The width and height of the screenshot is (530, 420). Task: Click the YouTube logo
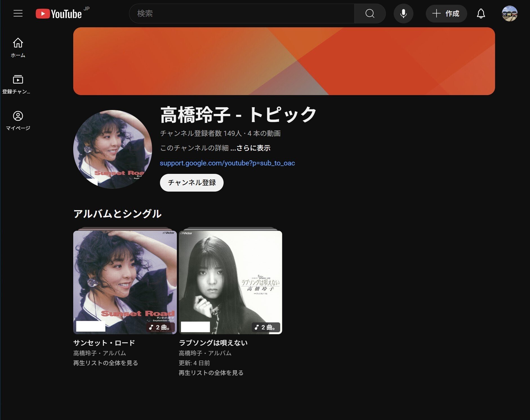click(x=59, y=14)
